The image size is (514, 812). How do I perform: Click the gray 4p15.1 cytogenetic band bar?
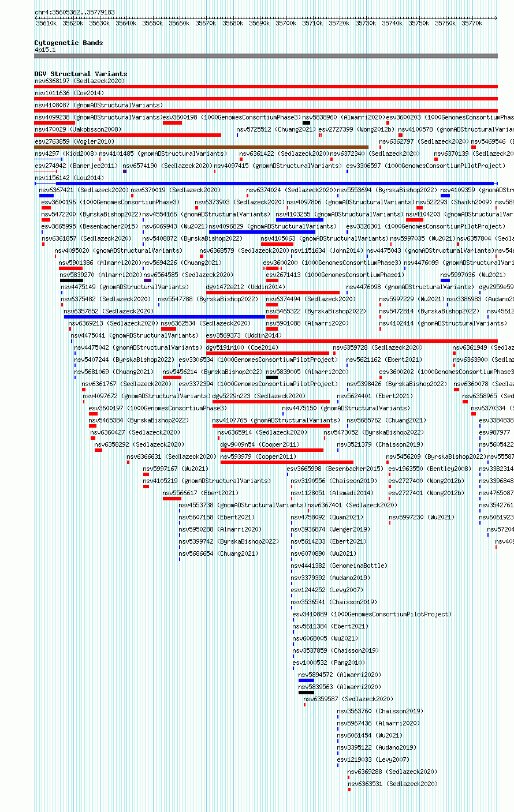266,56
